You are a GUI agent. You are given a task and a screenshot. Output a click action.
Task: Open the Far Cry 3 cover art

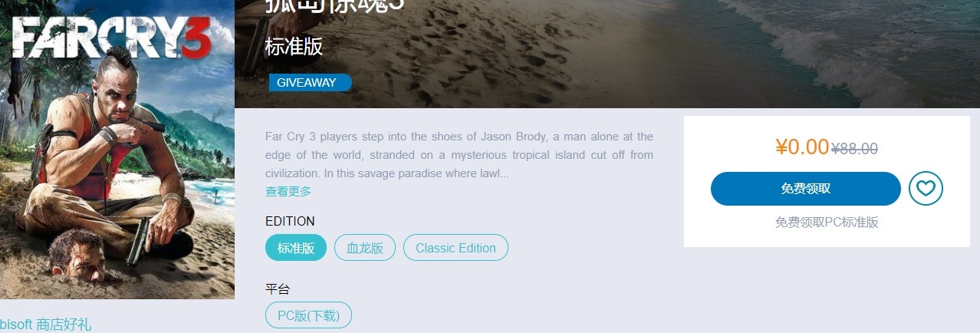coord(117,150)
